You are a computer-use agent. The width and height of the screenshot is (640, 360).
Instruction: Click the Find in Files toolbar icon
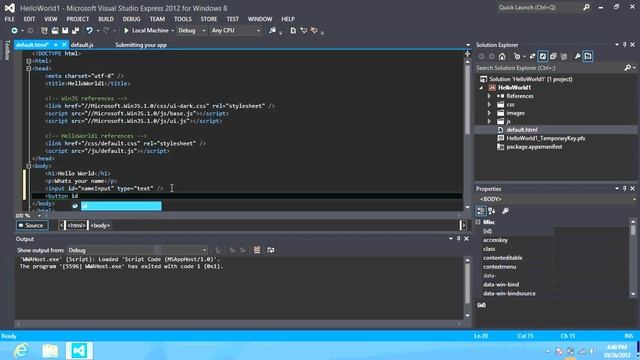click(x=272, y=31)
